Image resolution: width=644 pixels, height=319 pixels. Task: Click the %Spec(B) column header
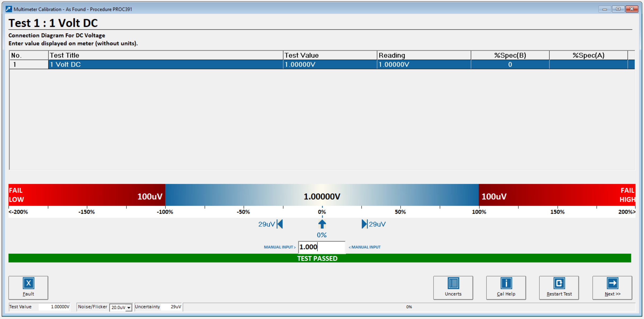510,55
